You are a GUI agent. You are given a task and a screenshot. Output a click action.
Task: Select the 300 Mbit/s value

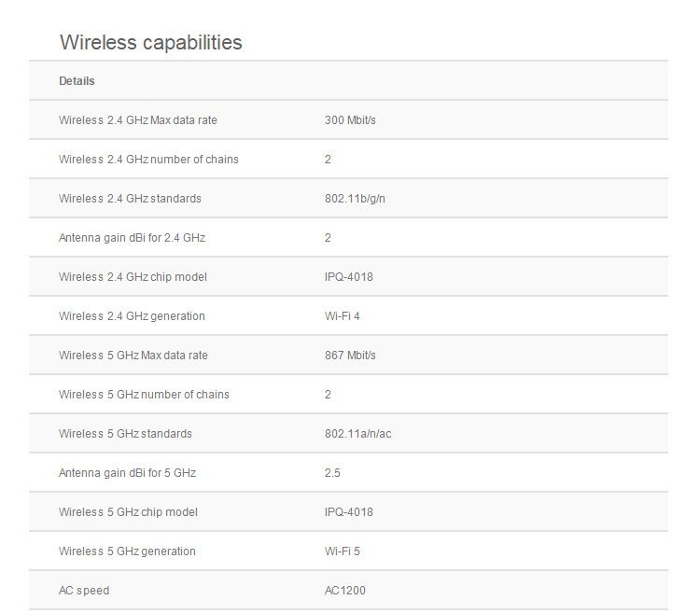point(350,120)
